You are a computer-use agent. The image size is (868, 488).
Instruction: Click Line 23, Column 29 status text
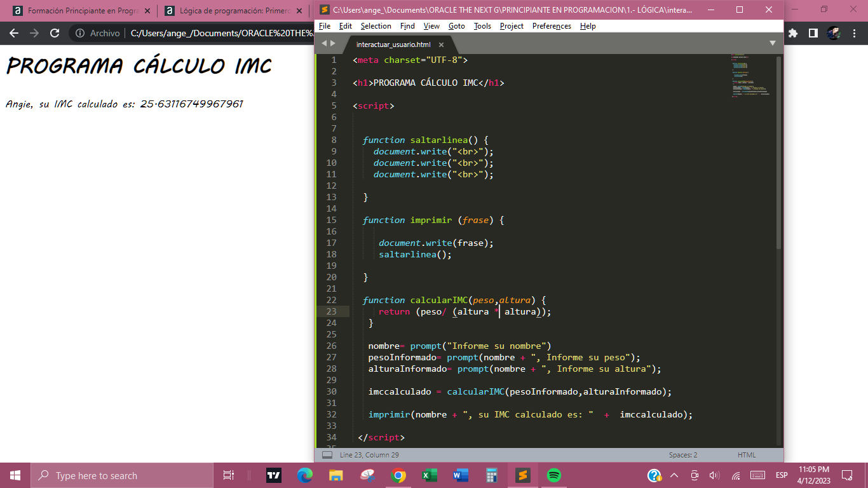pos(369,455)
